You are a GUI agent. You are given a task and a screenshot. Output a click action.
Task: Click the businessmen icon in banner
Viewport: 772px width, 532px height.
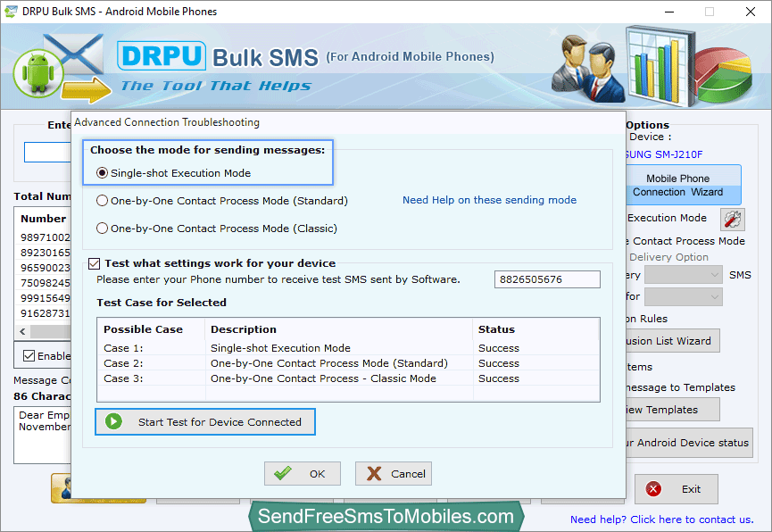[x=588, y=69]
